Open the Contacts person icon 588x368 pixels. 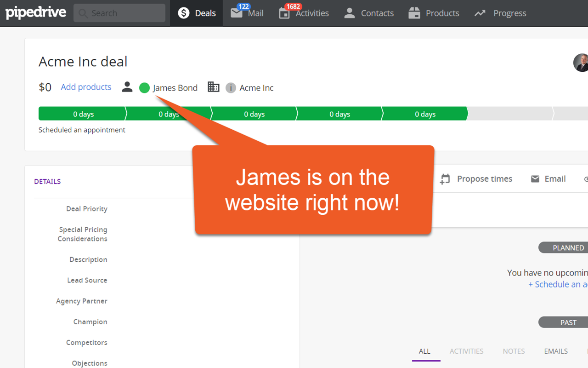tap(350, 13)
